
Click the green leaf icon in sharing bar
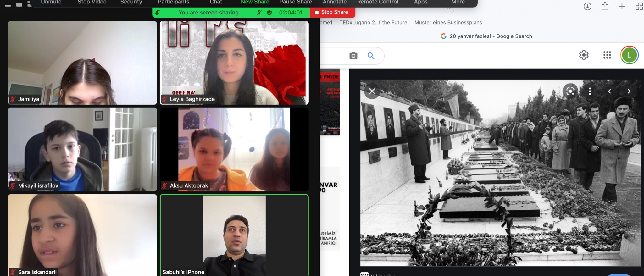click(158, 13)
